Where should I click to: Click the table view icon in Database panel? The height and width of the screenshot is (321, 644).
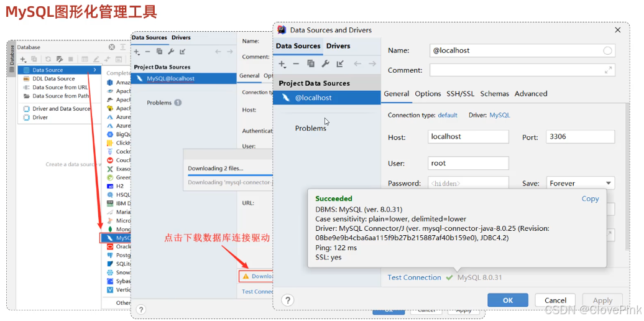point(85,59)
